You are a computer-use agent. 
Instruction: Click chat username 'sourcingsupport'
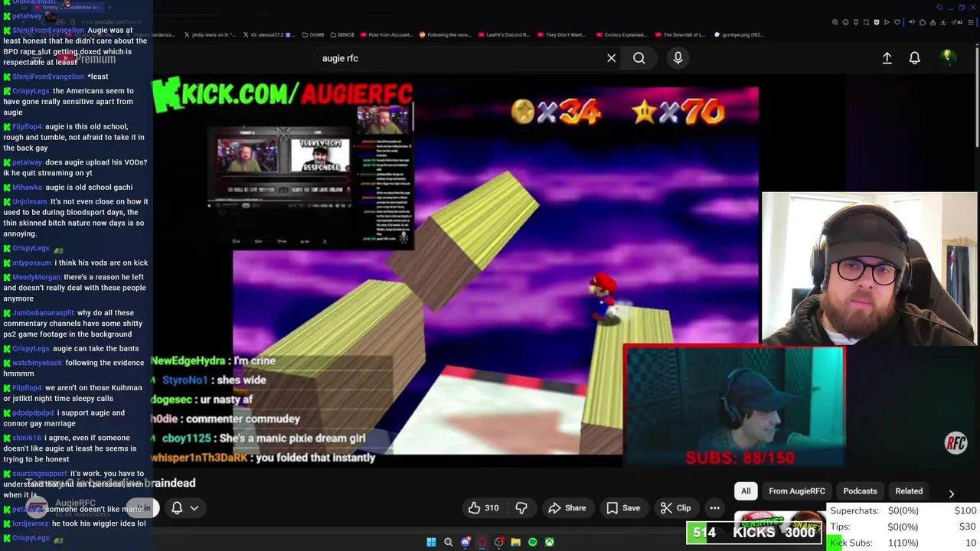tap(40, 474)
